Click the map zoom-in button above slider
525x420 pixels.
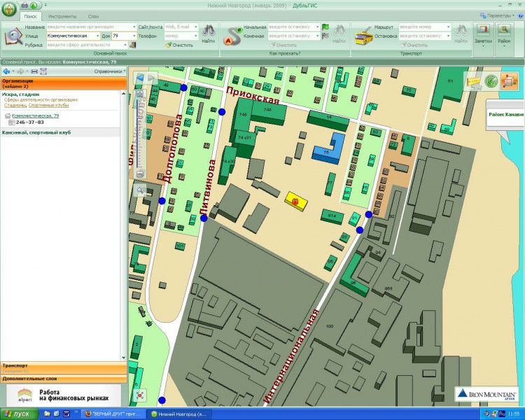139,94
